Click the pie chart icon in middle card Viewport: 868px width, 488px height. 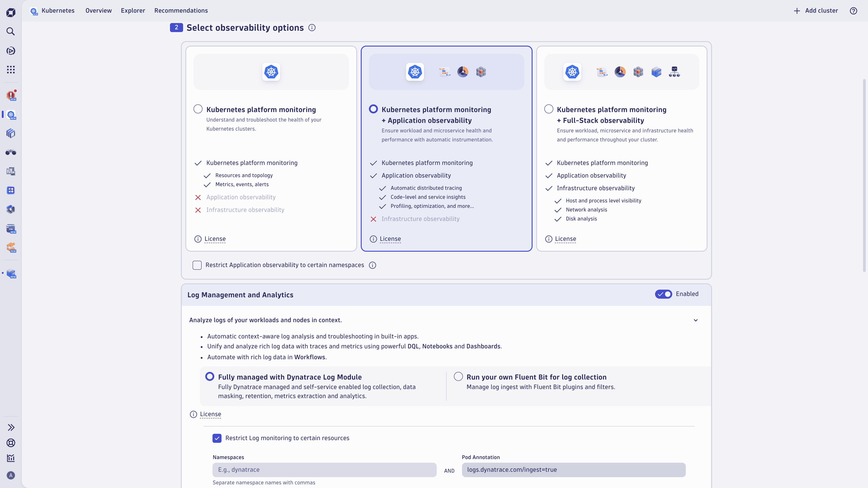[x=463, y=72]
